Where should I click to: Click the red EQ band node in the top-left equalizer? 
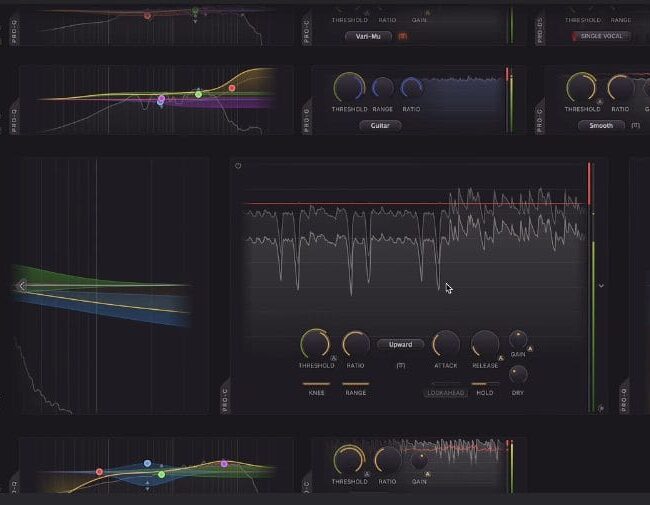pyautogui.click(x=148, y=16)
